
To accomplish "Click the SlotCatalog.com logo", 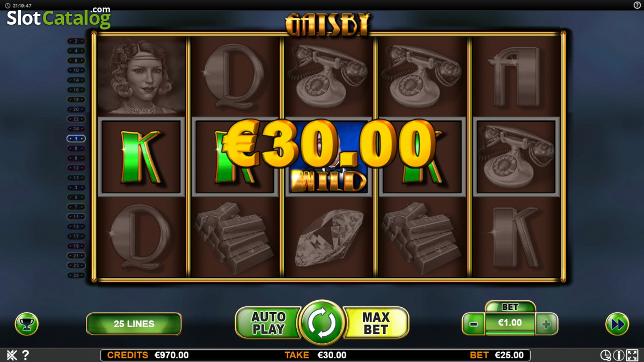I will pos(58,17).
